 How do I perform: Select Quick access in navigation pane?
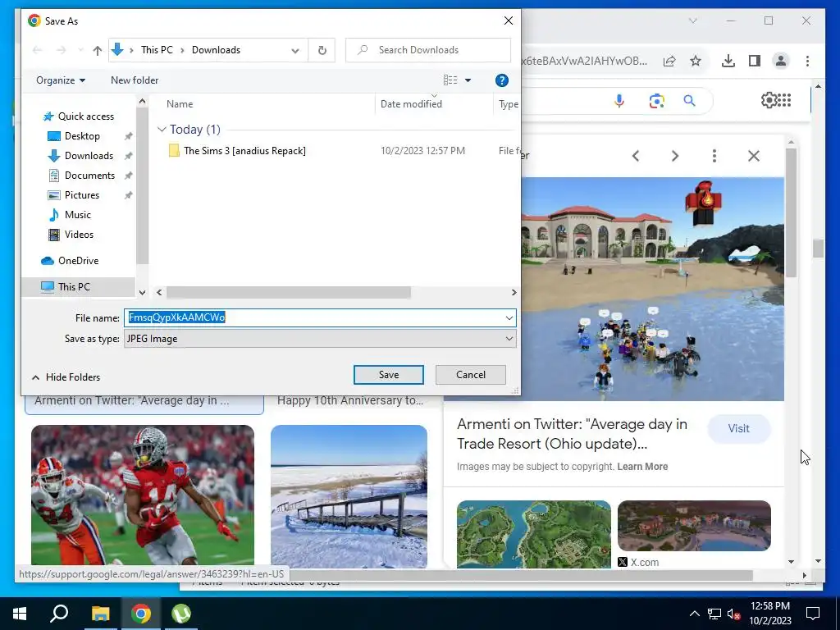(x=79, y=116)
